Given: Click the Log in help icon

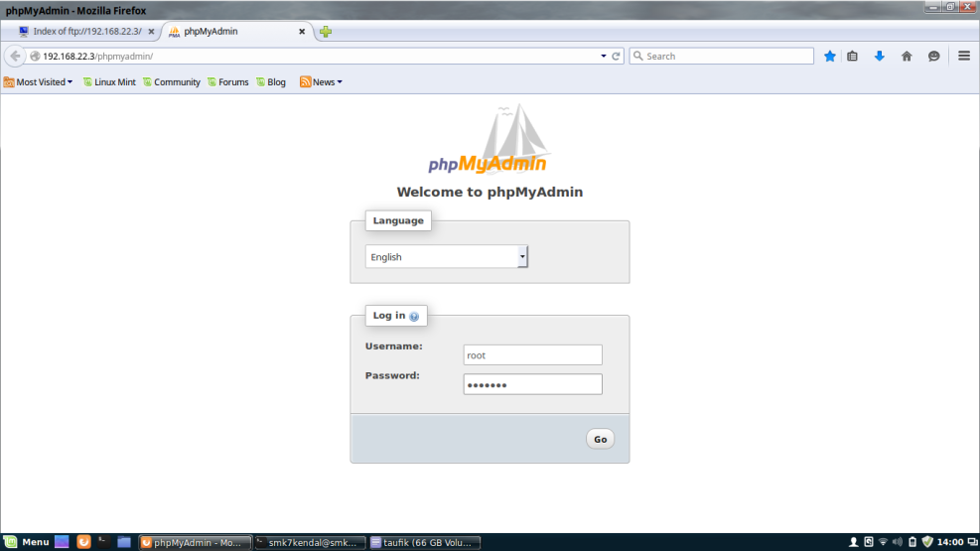Looking at the screenshot, I should point(414,317).
